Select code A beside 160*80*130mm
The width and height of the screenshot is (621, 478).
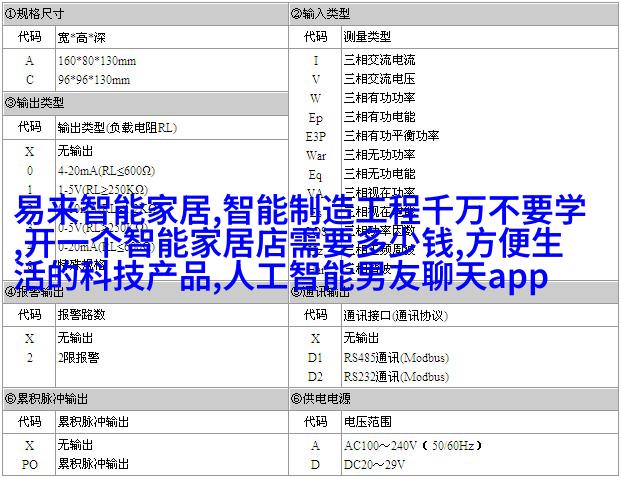[x=30, y=61]
